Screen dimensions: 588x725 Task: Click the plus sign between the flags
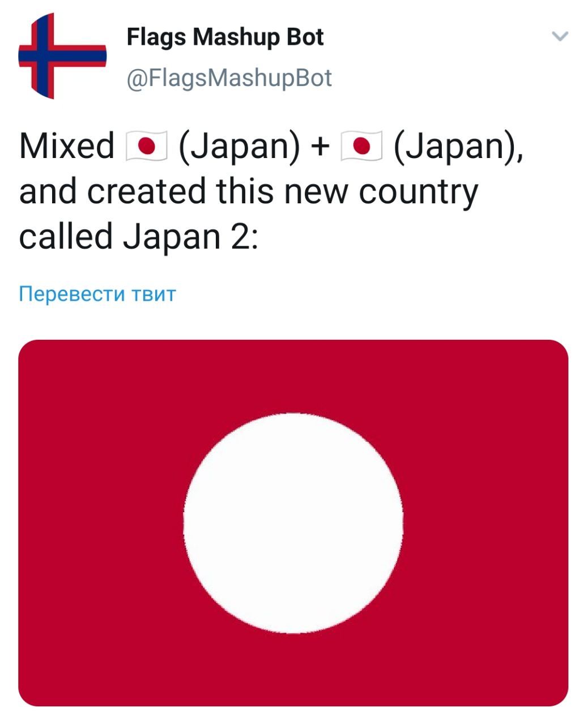pos(321,147)
